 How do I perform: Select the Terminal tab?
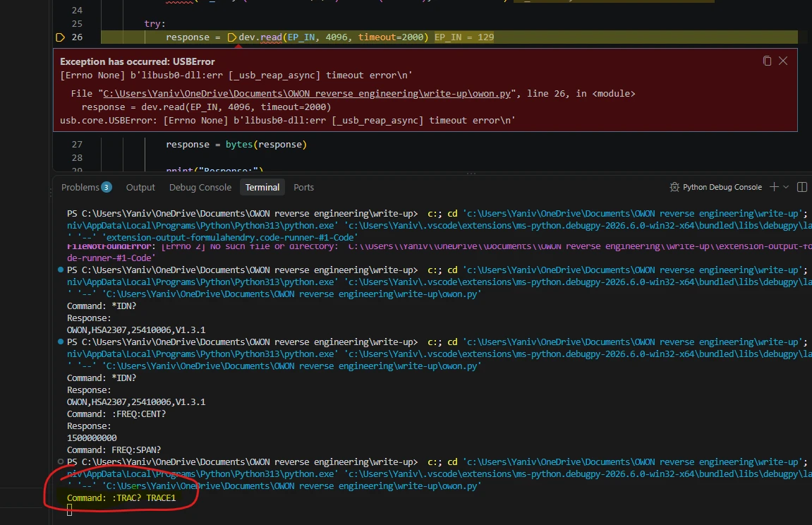pos(262,188)
